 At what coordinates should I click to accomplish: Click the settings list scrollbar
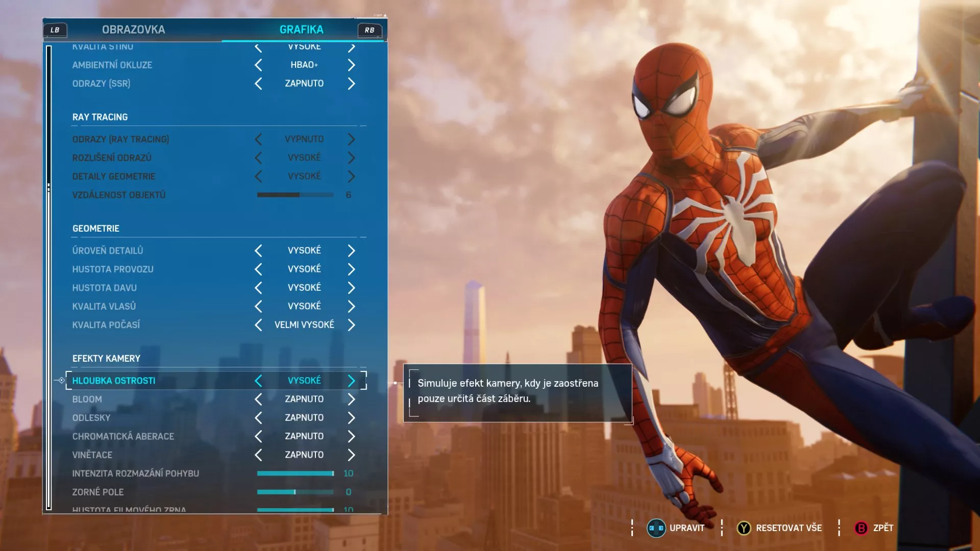coord(49,275)
